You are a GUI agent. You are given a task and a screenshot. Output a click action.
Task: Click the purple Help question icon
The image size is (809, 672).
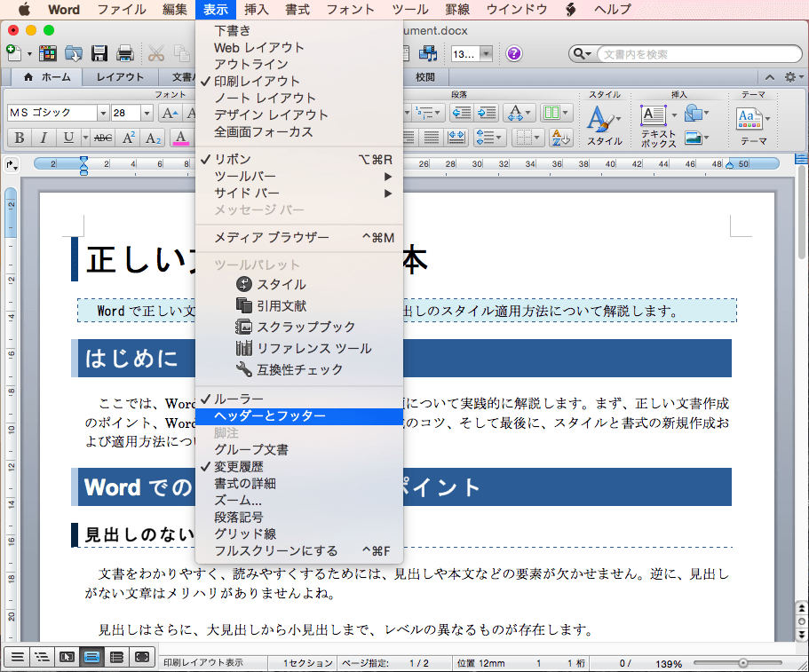(x=514, y=53)
